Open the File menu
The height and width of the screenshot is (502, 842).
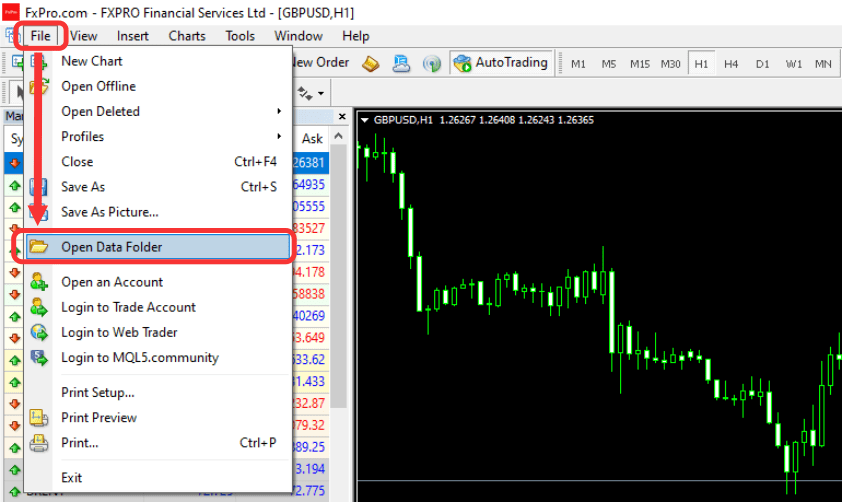click(40, 36)
